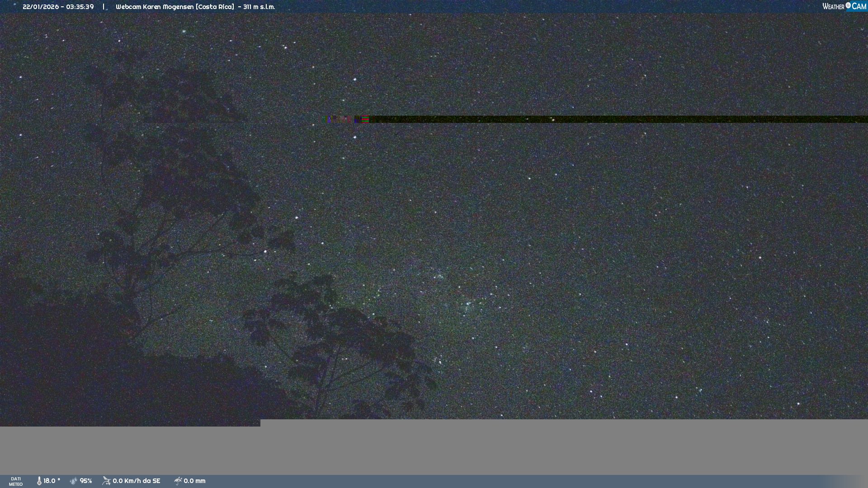Screen dimensions: 868x488
Task: Click the WeatherCam logo
Action: (x=844, y=6)
